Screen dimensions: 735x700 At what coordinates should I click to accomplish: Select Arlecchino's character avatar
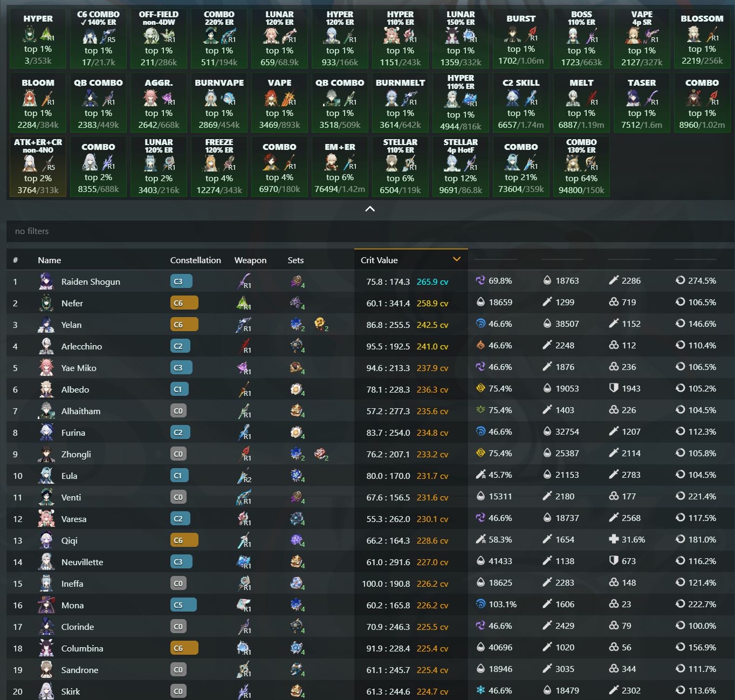pyautogui.click(x=46, y=346)
